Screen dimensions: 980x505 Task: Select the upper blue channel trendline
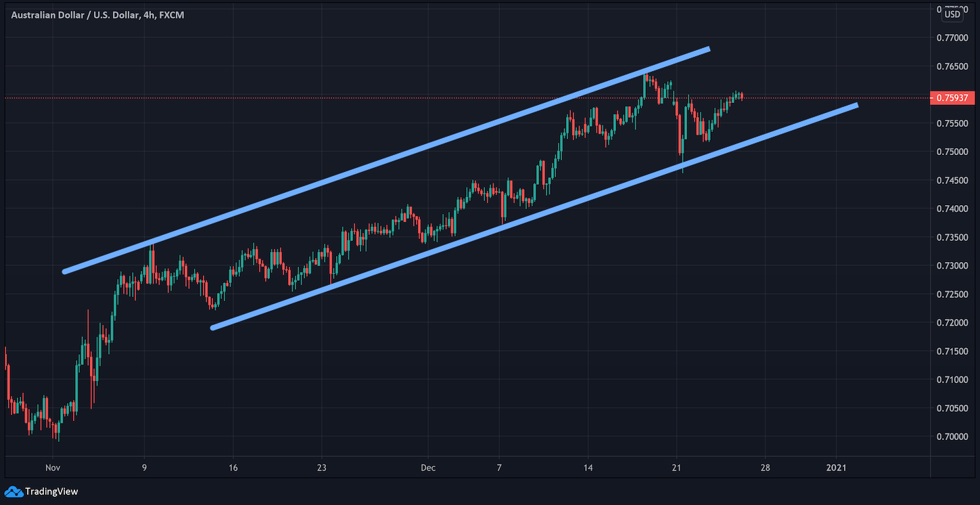tap(386, 160)
